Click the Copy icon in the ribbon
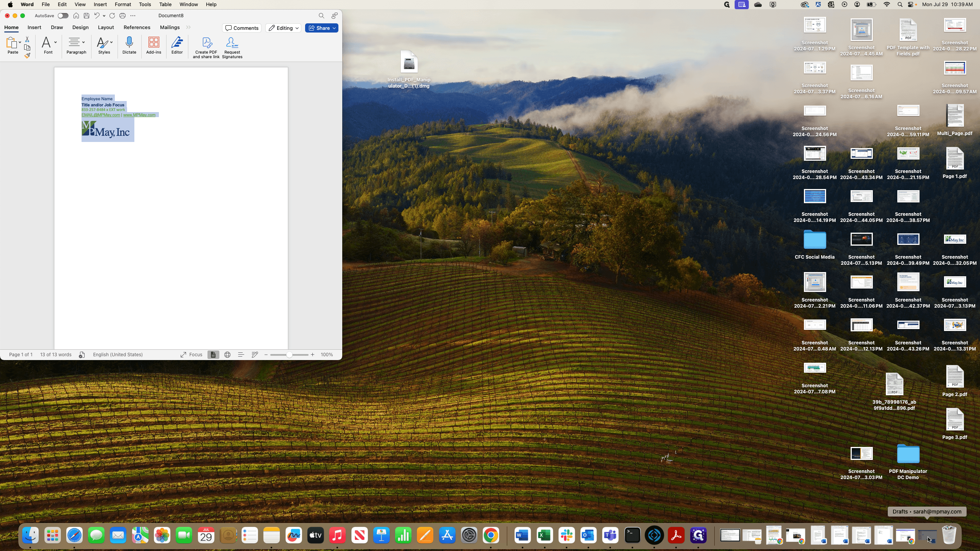The image size is (980, 551). tap(27, 47)
